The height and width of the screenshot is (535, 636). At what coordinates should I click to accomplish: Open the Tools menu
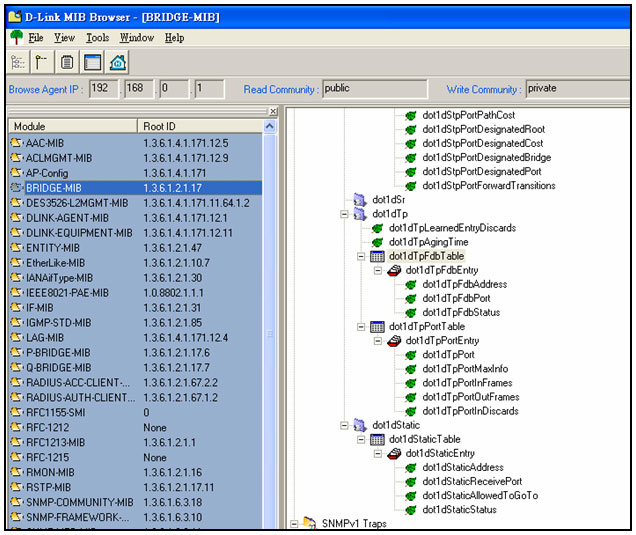point(97,38)
